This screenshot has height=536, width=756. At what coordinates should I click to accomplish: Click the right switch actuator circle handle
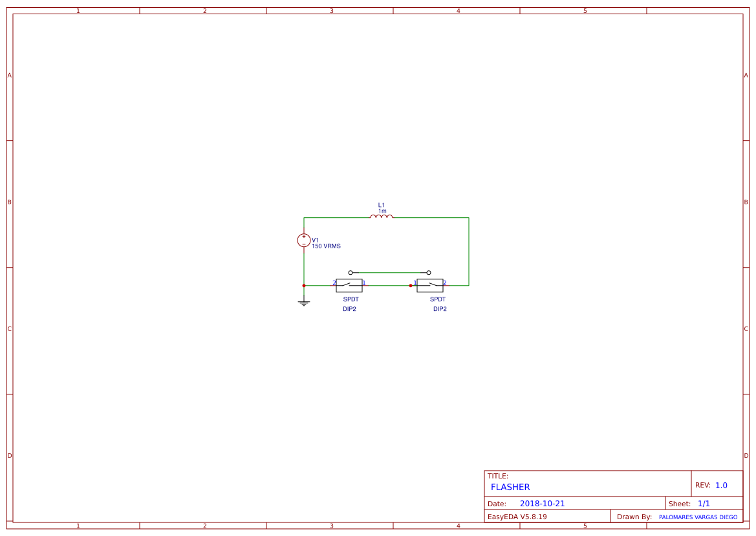tap(429, 272)
